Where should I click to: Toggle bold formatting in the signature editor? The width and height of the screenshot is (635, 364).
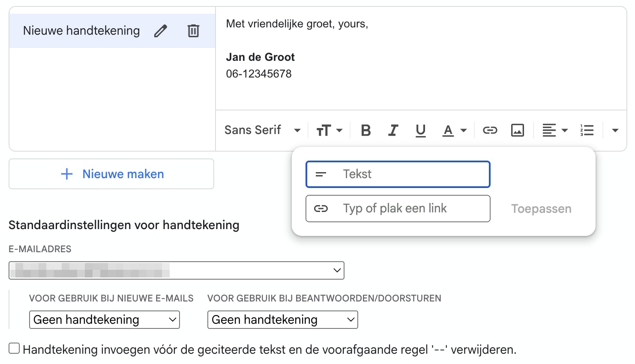pos(365,130)
